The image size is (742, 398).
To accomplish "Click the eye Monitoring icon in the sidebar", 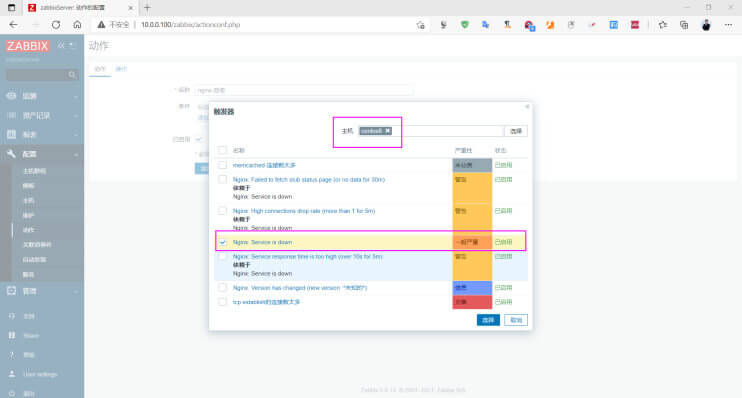I will tap(11, 96).
